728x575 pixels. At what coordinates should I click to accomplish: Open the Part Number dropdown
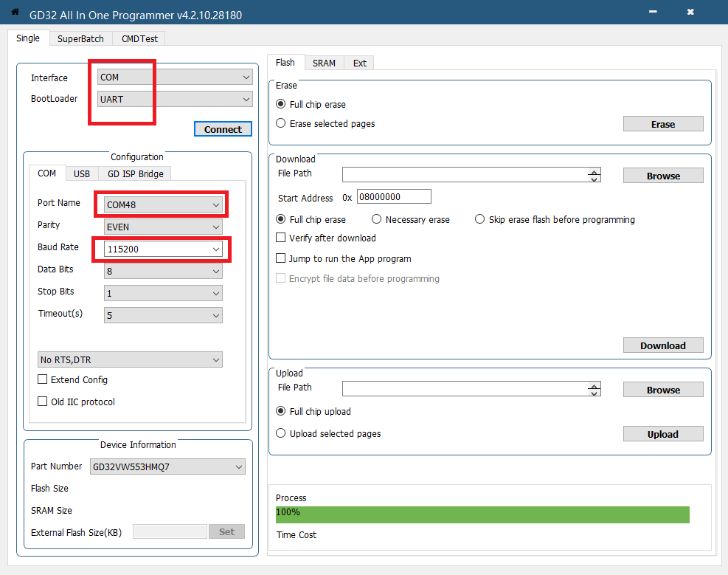coord(167,466)
